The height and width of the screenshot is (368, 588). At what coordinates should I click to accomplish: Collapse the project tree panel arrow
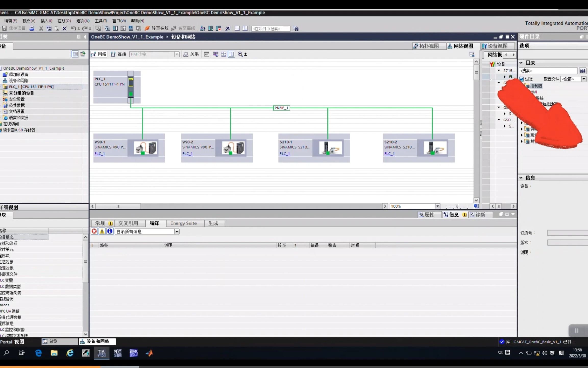click(x=85, y=37)
